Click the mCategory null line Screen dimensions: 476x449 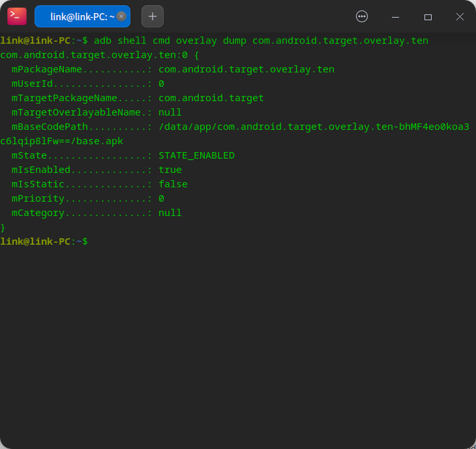point(97,213)
